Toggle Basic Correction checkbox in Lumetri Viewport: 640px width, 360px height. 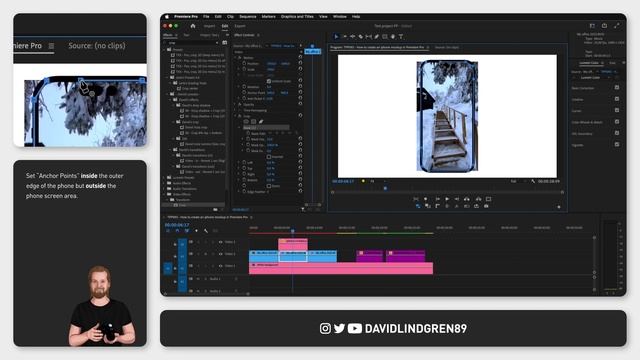(x=617, y=87)
